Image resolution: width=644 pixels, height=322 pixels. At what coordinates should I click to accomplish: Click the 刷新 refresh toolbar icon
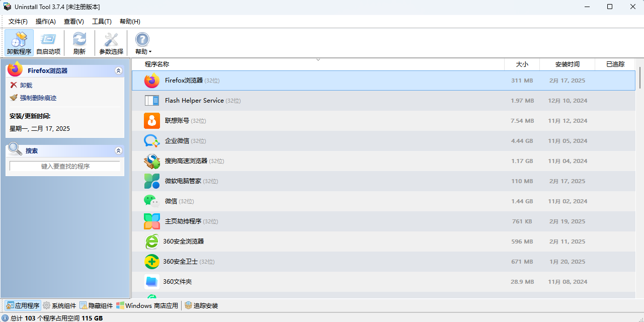point(79,43)
